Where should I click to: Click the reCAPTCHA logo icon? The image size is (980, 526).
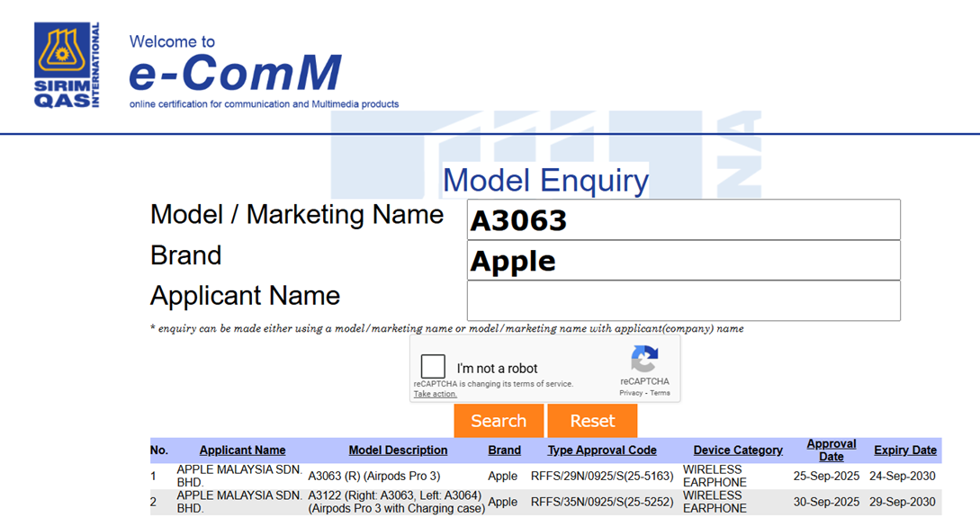tap(644, 361)
